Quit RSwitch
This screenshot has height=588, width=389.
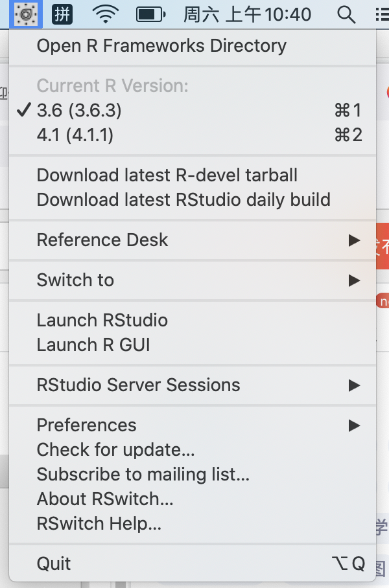tap(53, 563)
